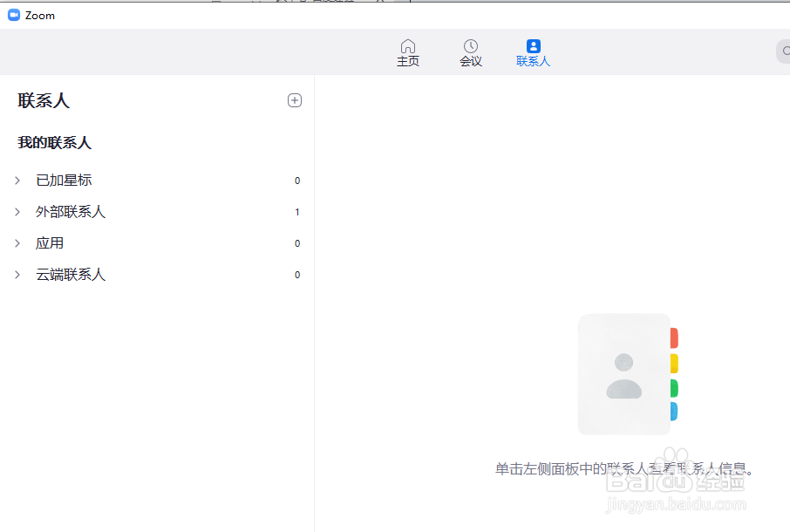The height and width of the screenshot is (532, 790).
Task: Expand the 已加星标 starred contacts group
Action: click(x=17, y=180)
